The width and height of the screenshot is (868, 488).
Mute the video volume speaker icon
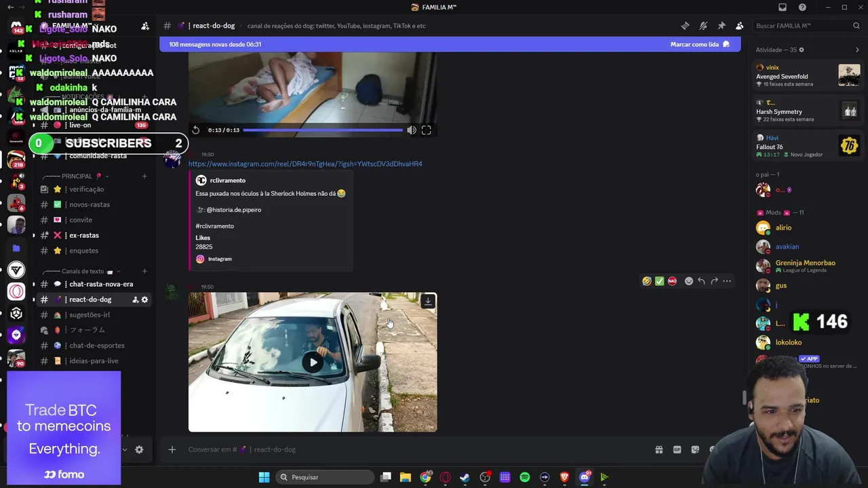tap(412, 130)
